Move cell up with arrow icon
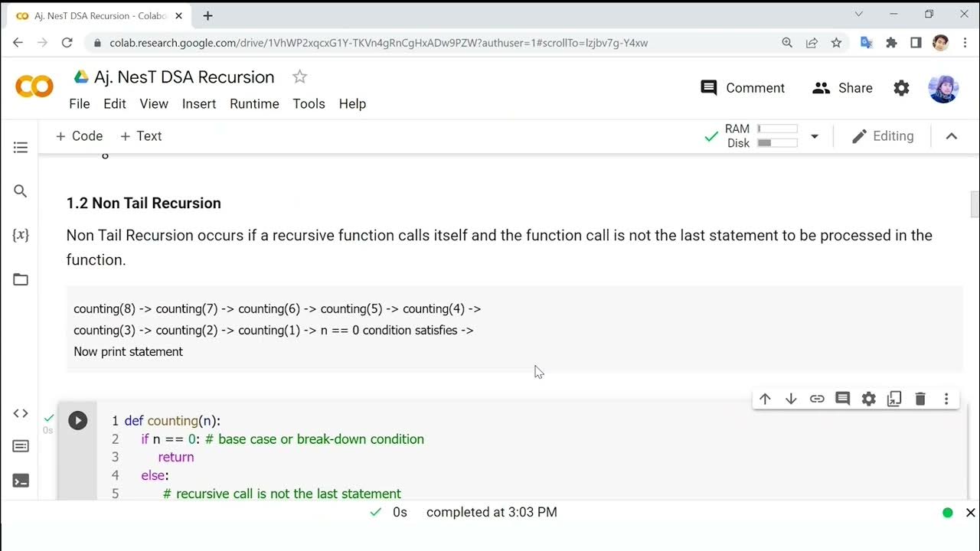The width and height of the screenshot is (980, 551). (x=765, y=399)
